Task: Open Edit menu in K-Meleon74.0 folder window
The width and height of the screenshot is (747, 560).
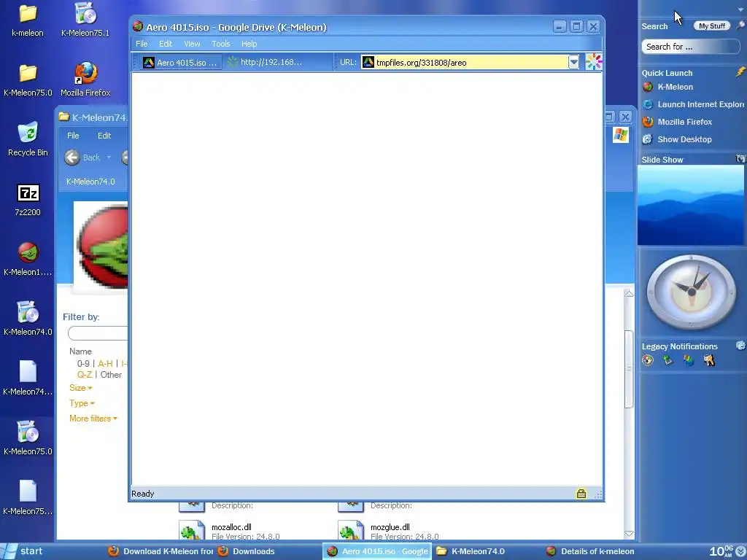Action: coord(104,136)
